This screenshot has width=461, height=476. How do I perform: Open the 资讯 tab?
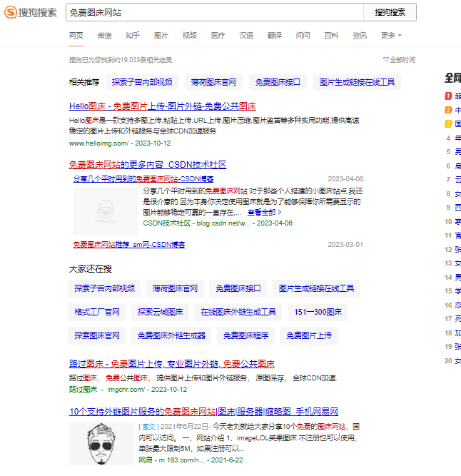[x=360, y=36]
